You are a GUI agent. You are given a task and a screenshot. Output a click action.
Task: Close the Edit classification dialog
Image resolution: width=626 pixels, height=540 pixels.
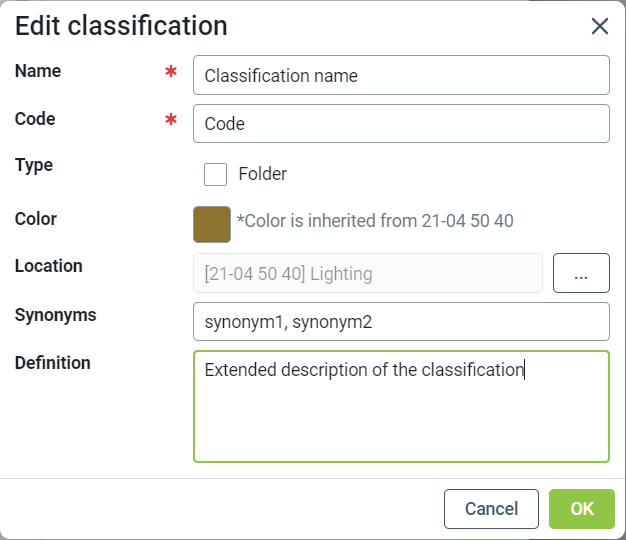tap(600, 26)
